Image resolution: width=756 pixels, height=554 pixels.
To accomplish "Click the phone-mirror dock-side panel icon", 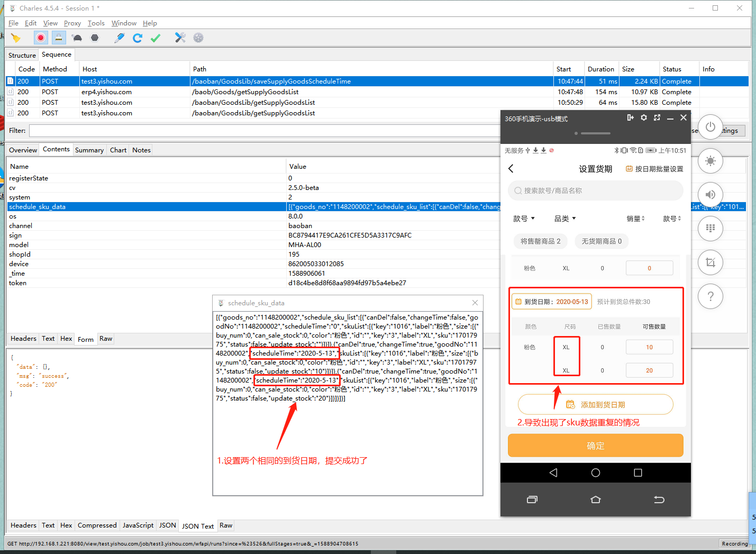I will (x=631, y=118).
